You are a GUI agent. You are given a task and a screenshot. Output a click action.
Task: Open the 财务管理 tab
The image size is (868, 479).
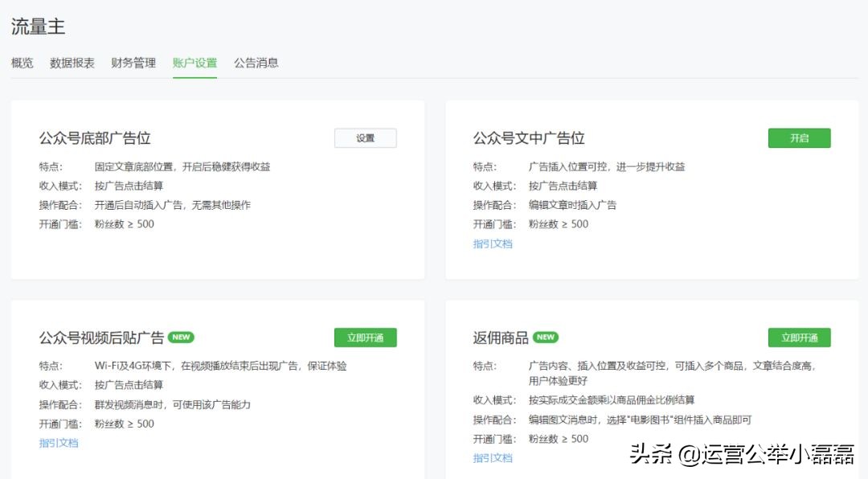(x=133, y=63)
